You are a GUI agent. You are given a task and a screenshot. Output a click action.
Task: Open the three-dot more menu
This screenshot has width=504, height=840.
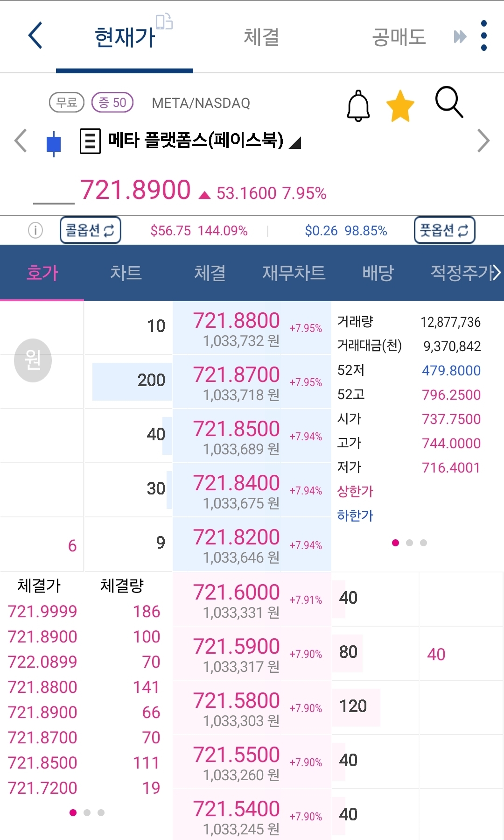tap(483, 35)
